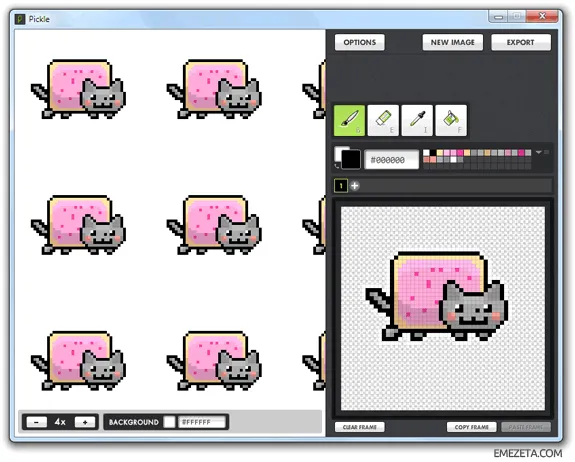Maximize the Pickle window

[x=517, y=16]
